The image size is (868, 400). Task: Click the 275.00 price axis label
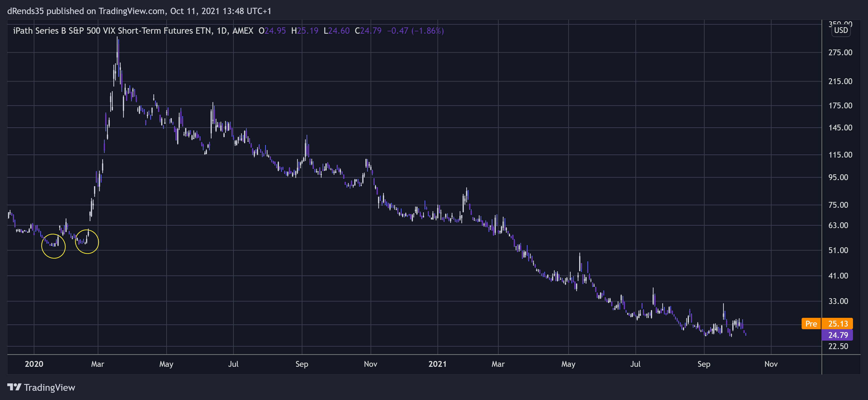pos(840,52)
